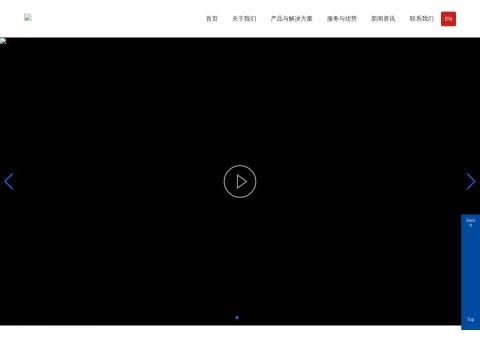Select the blue slide indicator dot
The height and width of the screenshot is (360, 480).
pyautogui.click(x=237, y=318)
